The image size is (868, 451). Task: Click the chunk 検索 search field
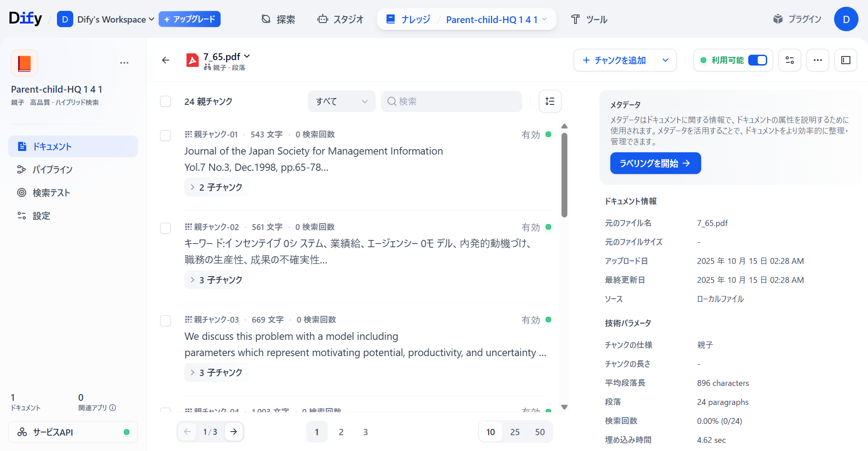click(451, 101)
